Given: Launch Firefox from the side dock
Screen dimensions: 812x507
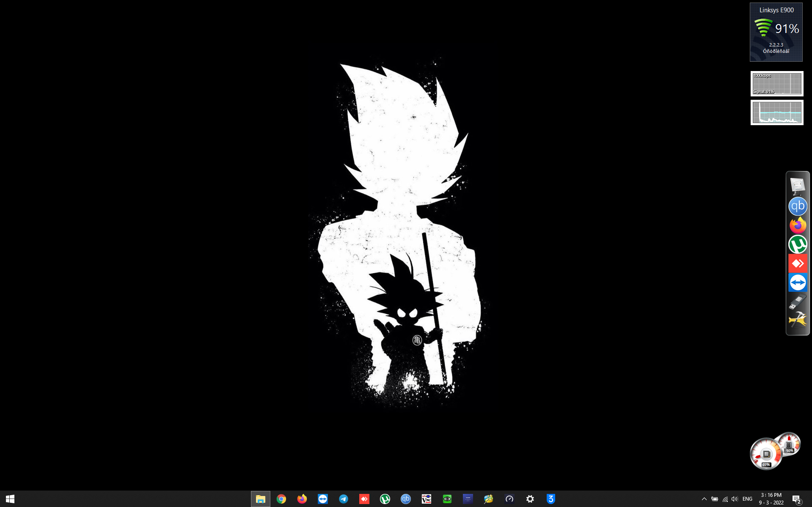Looking at the screenshot, I should [x=798, y=225].
